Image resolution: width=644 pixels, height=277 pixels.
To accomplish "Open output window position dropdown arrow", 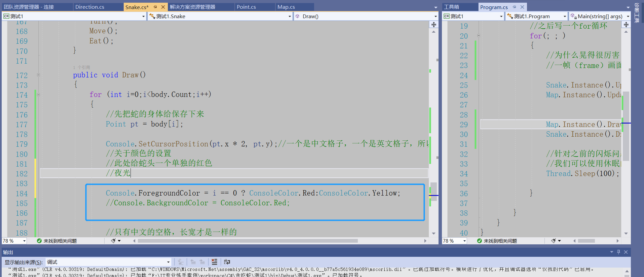I will tap(611, 252).
